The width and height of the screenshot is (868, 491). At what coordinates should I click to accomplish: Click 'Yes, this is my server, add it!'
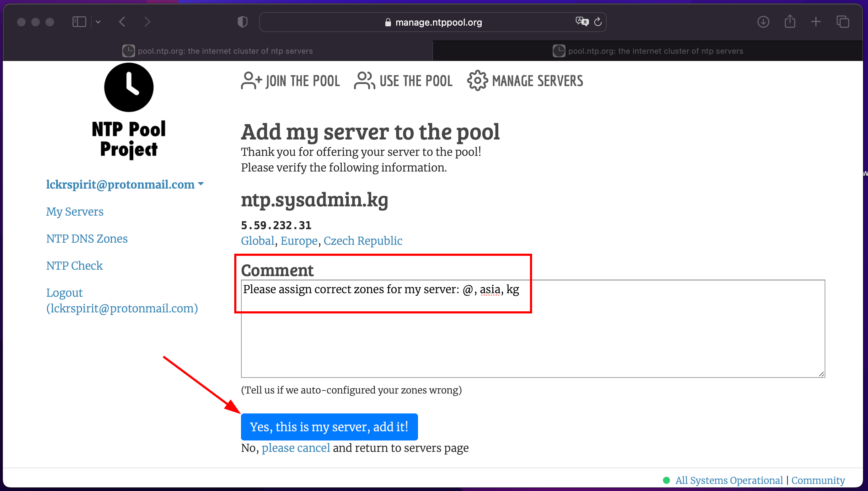pyautogui.click(x=329, y=427)
